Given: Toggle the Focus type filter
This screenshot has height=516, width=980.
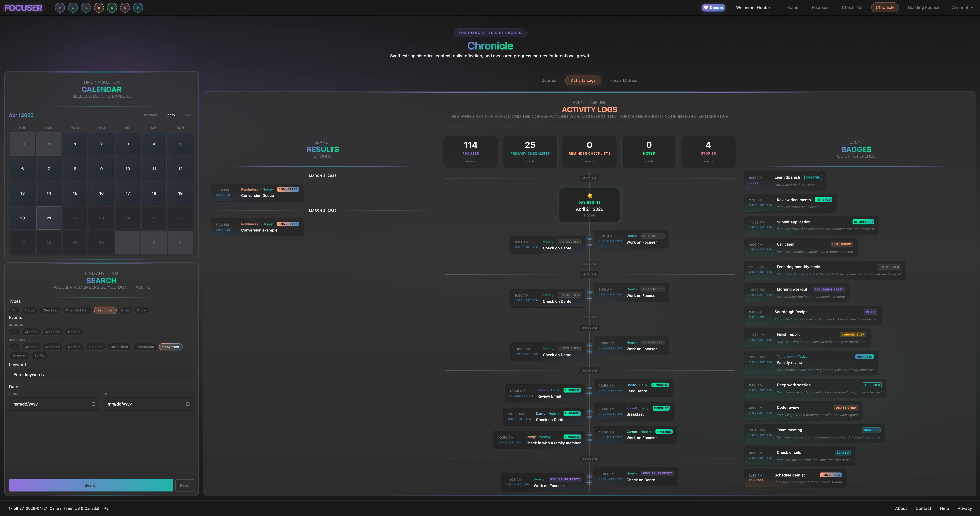Looking at the screenshot, I should point(29,311).
